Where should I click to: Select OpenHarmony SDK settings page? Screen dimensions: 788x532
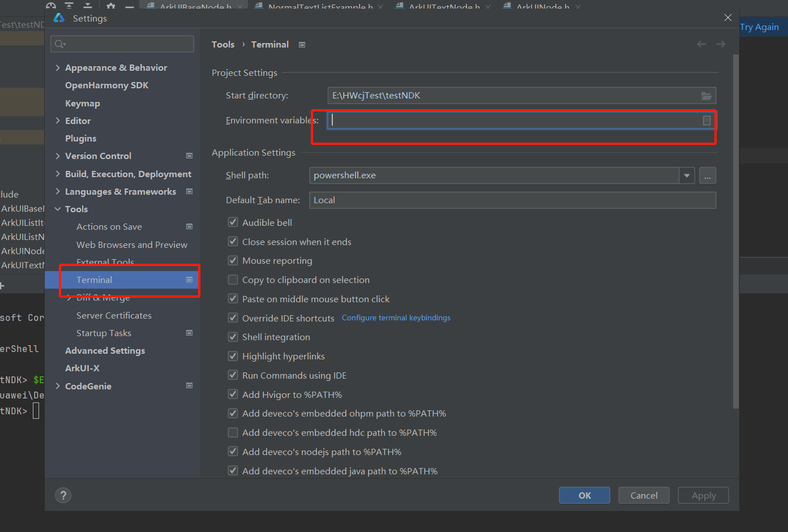(106, 85)
